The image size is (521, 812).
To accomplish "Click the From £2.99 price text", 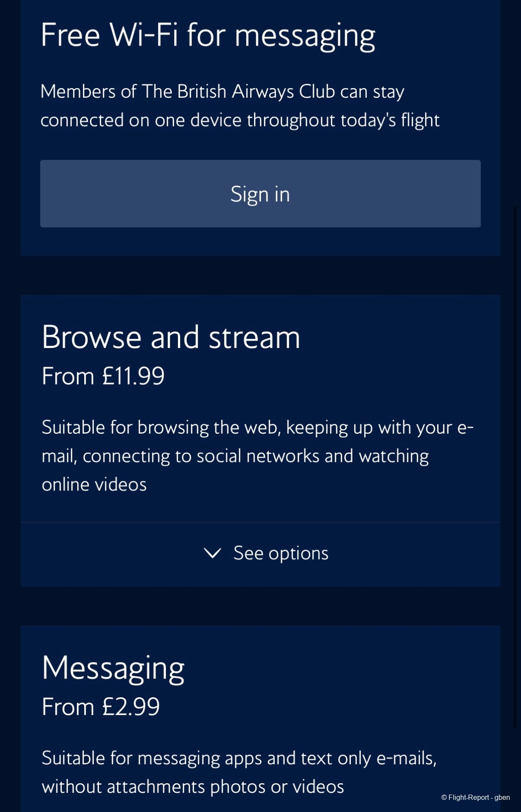I will pyautogui.click(x=101, y=706).
